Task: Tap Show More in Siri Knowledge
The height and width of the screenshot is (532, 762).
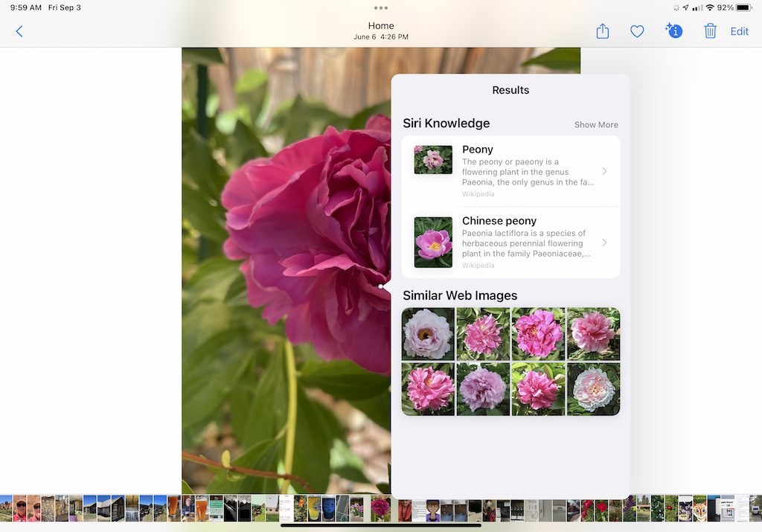Action: tap(595, 125)
